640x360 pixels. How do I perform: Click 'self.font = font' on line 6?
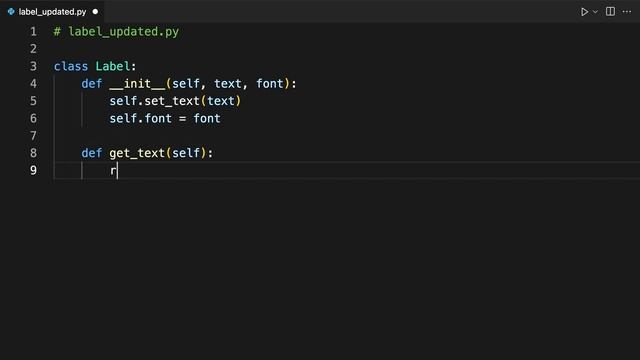164,118
